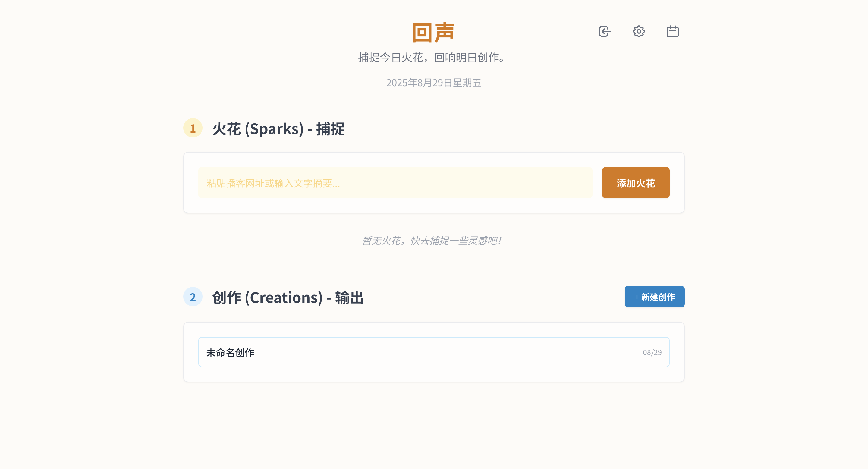Open the 未命名创作 entry
The height and width of the screenshot is (469, 868).
(x=434, y=352)
